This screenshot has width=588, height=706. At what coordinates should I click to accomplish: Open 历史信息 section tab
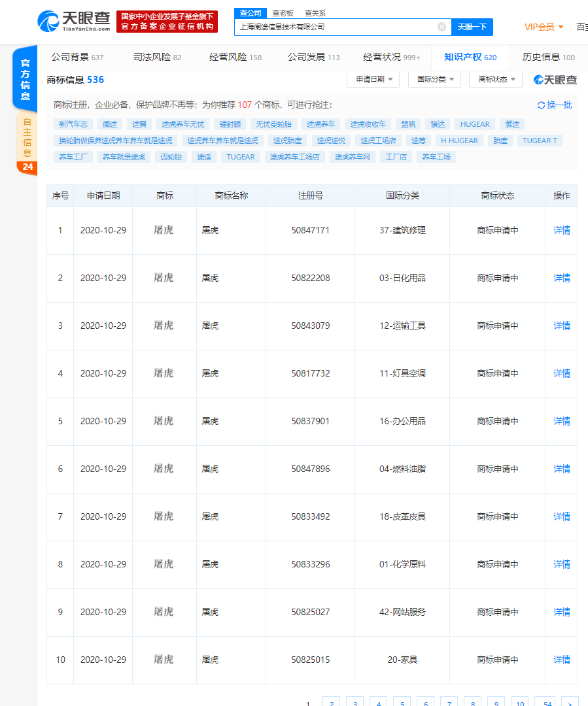coord(548,57)
